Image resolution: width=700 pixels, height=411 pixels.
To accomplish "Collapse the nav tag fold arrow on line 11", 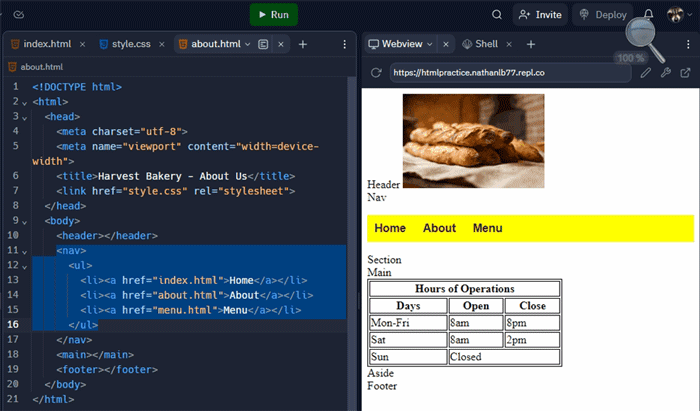I will point(25,252).
